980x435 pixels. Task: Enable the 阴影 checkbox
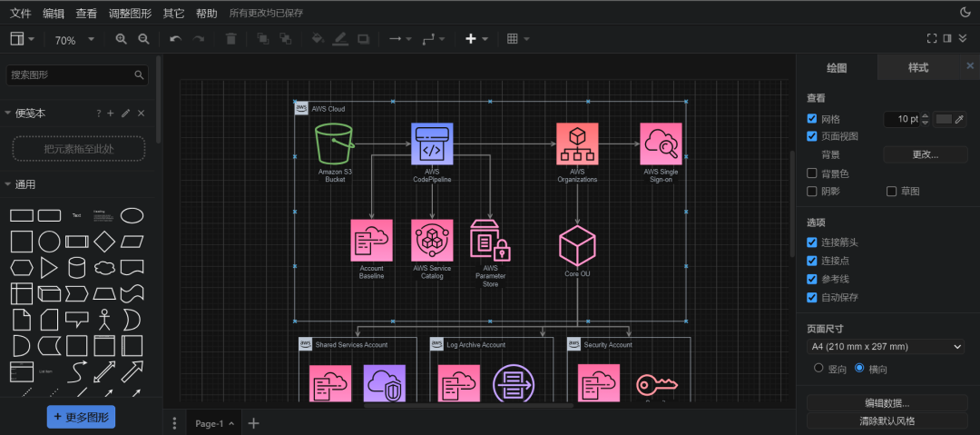pos(812,191)
